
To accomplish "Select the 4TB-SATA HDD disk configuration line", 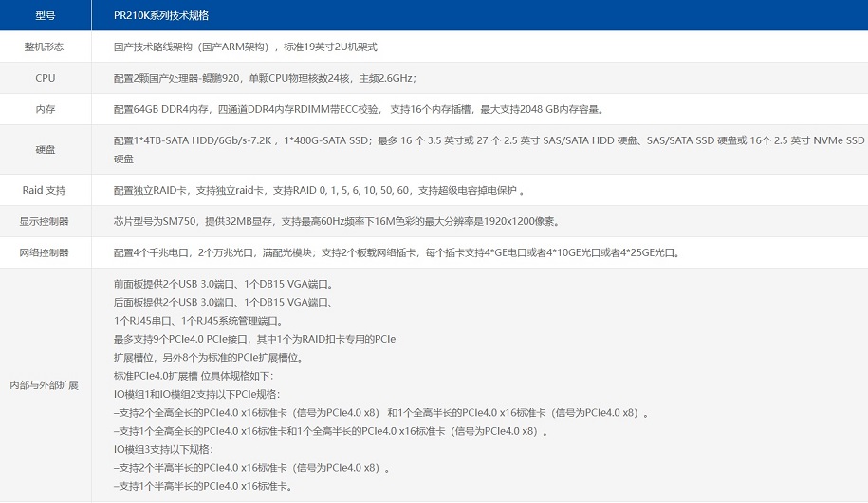I will point(489,140).
